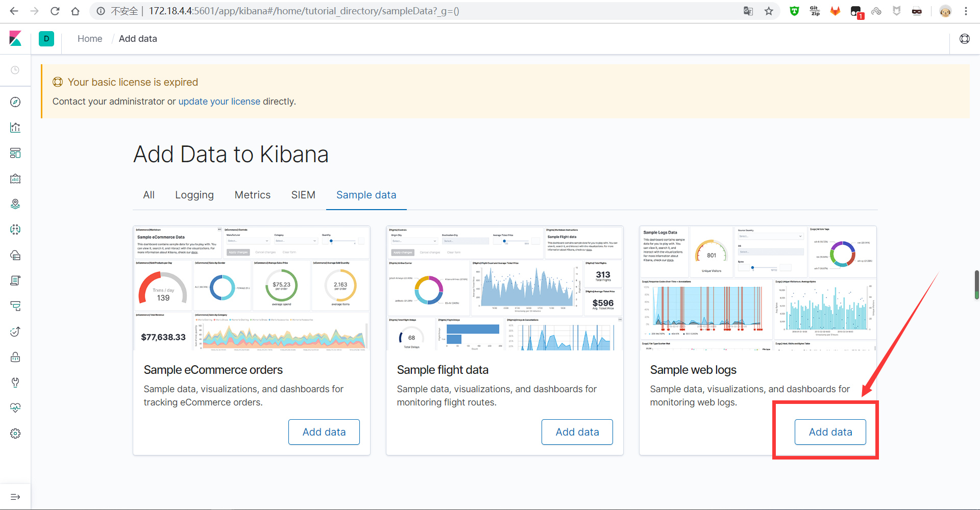The height and width of the screenshot is (510, 980).
Task: Click the page vertical scrollbar
Action: click(x=976, y=285)
